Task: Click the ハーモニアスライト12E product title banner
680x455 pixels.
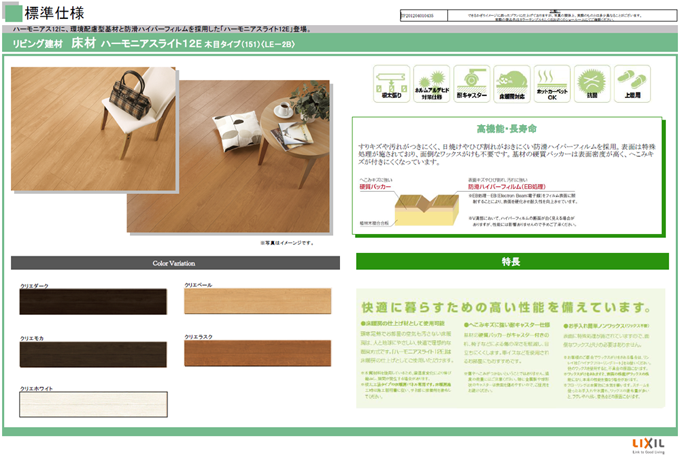Action: point(340,43)
